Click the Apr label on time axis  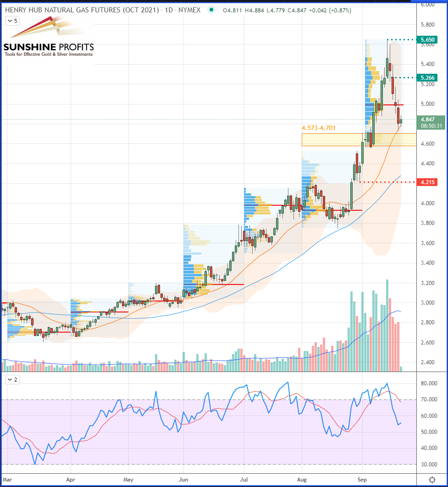[71, 480]
